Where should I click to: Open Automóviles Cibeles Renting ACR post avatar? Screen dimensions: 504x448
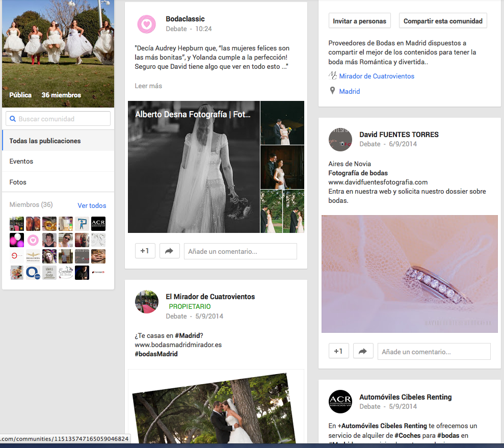pyautogui.click(x=340, y=402)
